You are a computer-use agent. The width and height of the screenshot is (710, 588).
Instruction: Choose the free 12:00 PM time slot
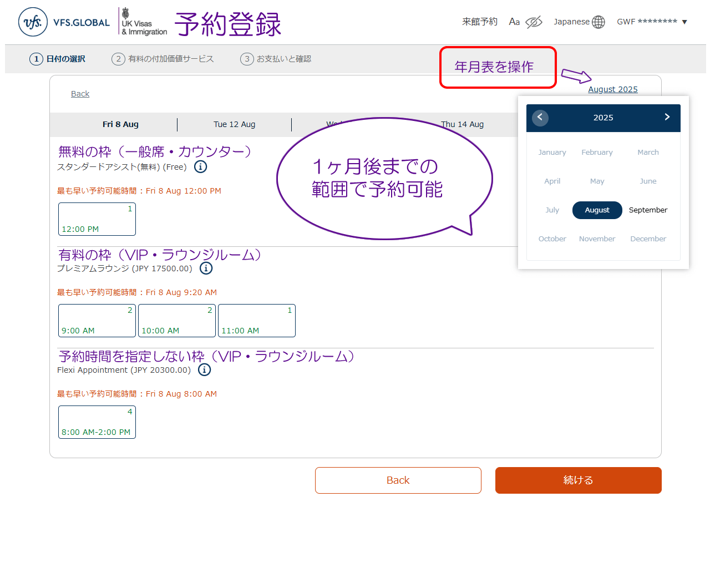[x=97, y=219]
